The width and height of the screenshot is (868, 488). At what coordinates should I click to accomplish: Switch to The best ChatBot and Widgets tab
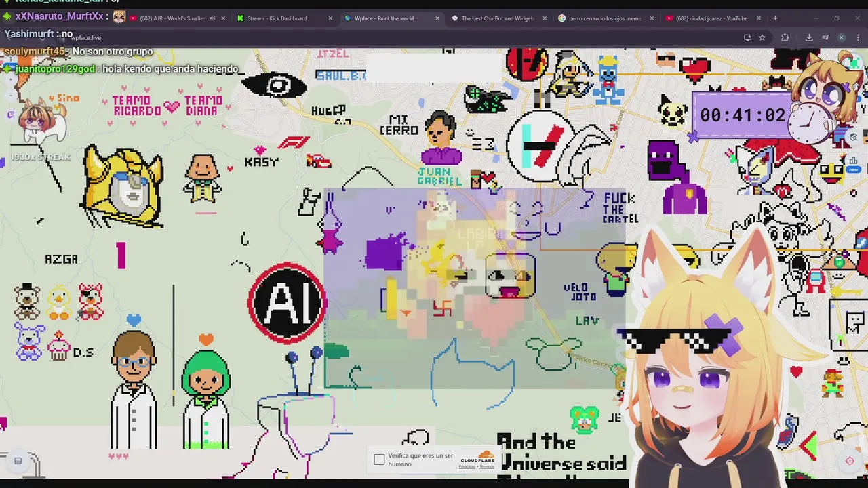497,18
